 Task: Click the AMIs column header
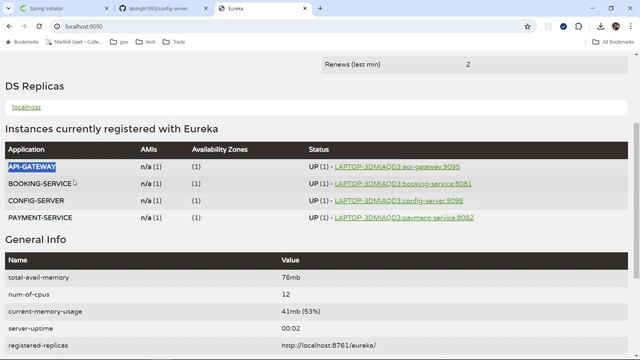click(149, 149)
